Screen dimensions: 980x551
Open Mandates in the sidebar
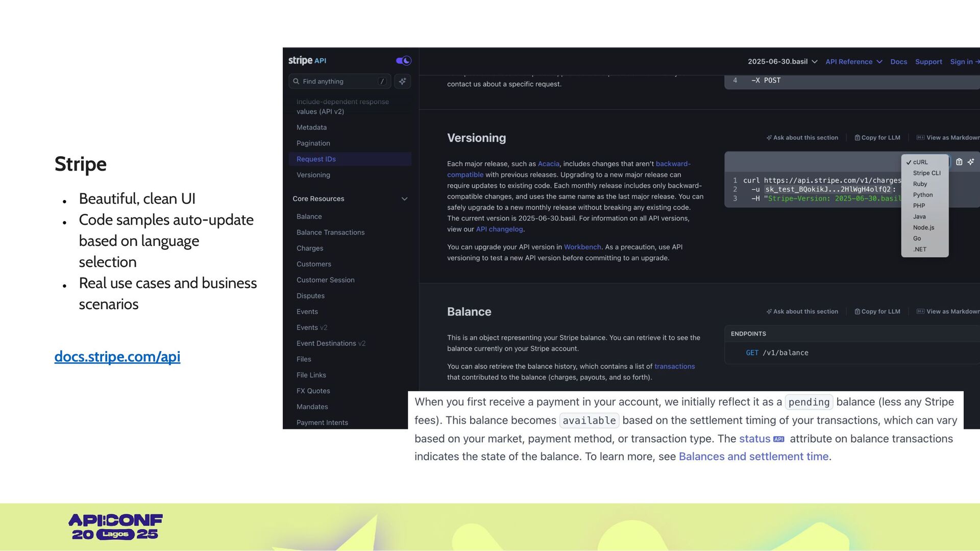coord(312,407)
